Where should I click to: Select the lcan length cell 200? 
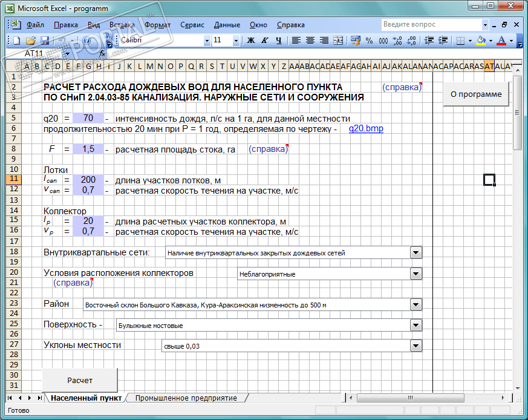(x=88, y=180)
